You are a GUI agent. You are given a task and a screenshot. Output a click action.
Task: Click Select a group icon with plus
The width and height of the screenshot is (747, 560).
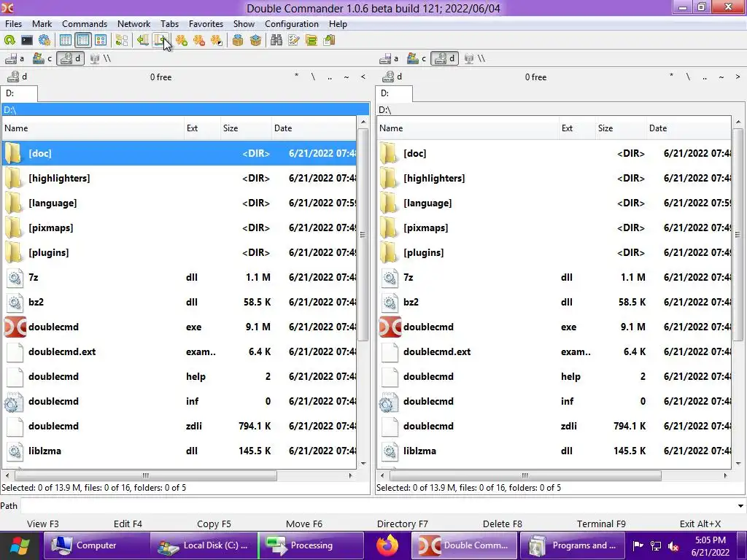(x=181, y=41)
